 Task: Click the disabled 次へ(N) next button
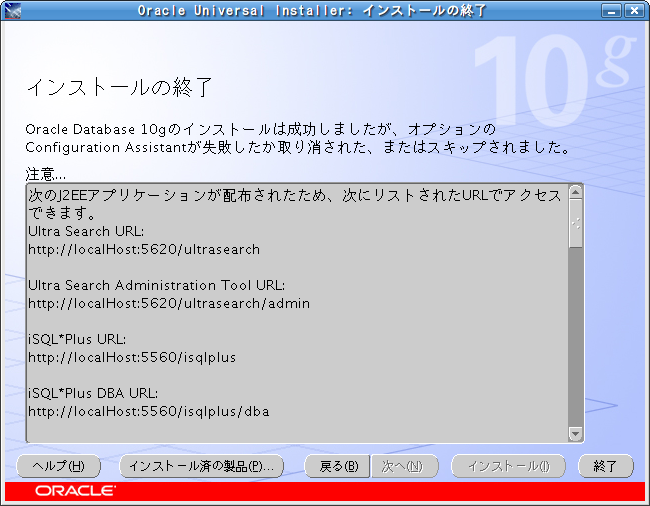pos(404,466)
